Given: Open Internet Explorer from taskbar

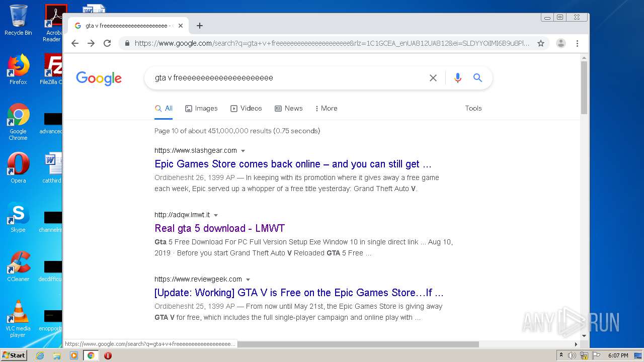Looking at the screenshot, I should click(40, 355).
